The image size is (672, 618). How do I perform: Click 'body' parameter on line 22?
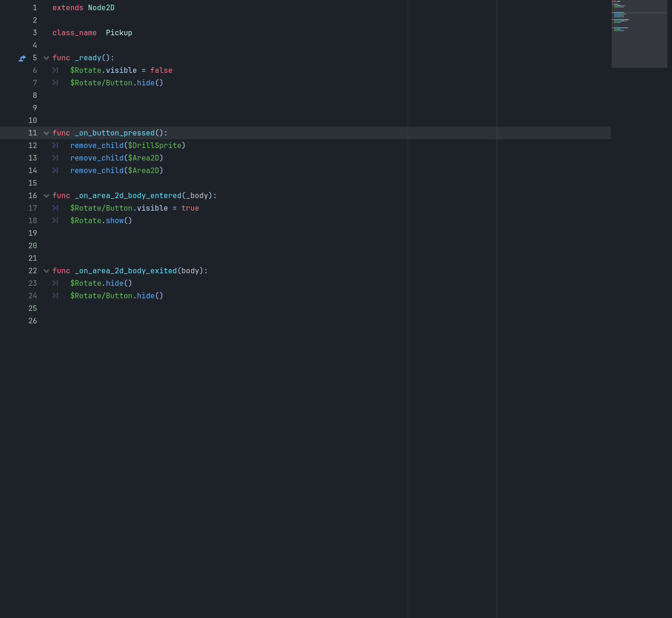tap(190, 271)
